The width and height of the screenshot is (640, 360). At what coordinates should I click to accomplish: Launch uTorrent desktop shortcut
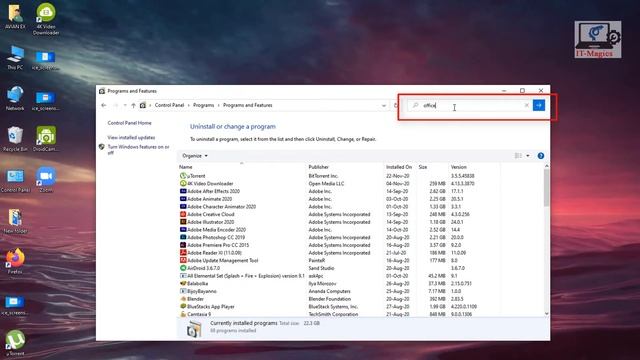(x=15, y=343)
